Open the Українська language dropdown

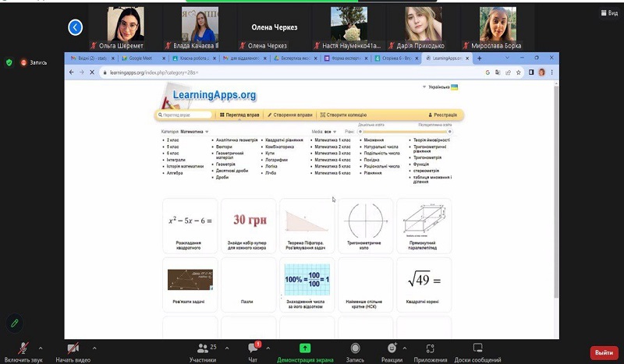coord(440,87)
